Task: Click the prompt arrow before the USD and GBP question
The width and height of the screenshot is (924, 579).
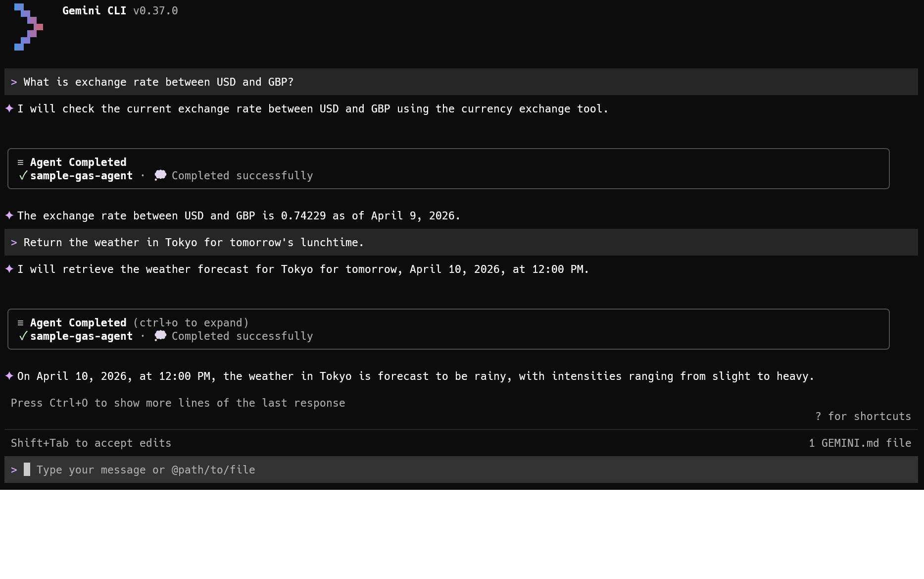Action: point(14,82)
